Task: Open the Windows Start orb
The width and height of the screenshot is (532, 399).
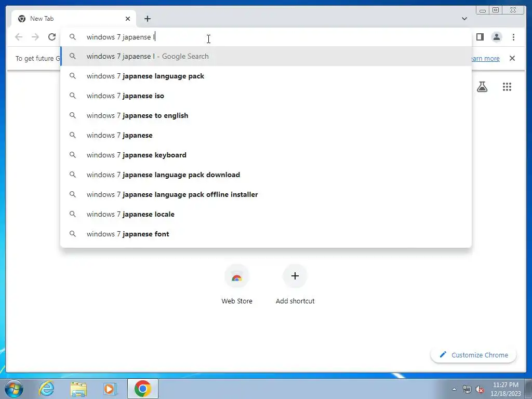Action: click(x=14, y=389)
